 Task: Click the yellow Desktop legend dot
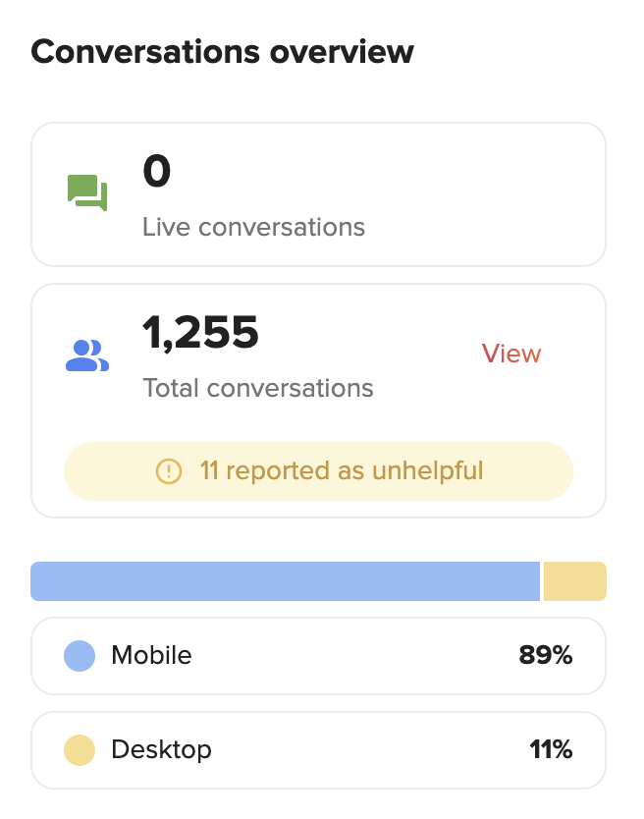(x=80, y=750)
